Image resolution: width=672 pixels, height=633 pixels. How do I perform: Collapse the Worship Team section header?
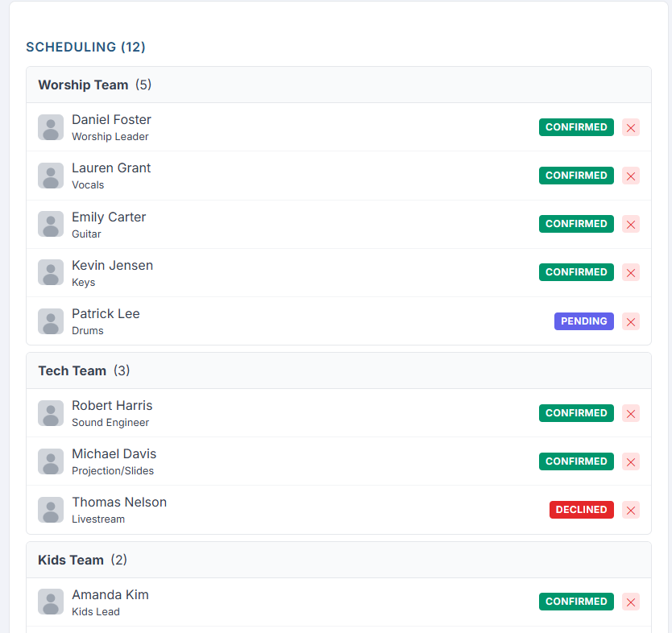click(x=83, y=85)
